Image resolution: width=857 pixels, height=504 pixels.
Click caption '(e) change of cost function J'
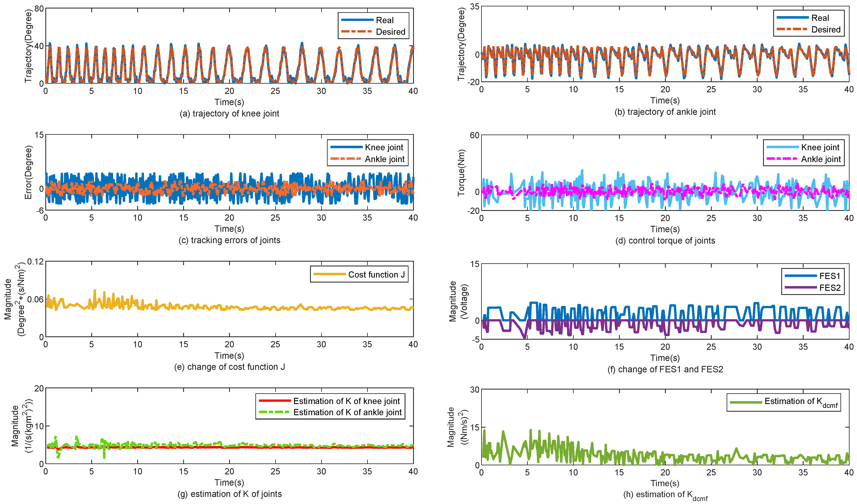point(229,367)
